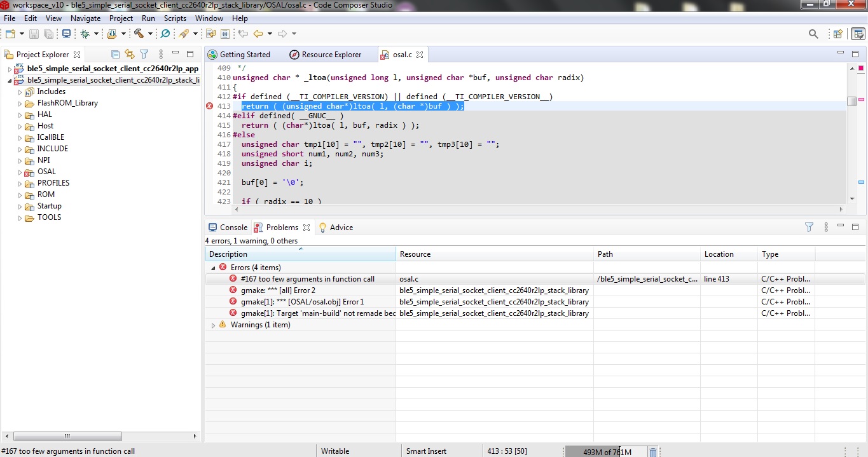Image resolution: width=868 pixels, height=457 pixels.
Task: Go back with yellow arrow
Action: click(x=258, y=34)
